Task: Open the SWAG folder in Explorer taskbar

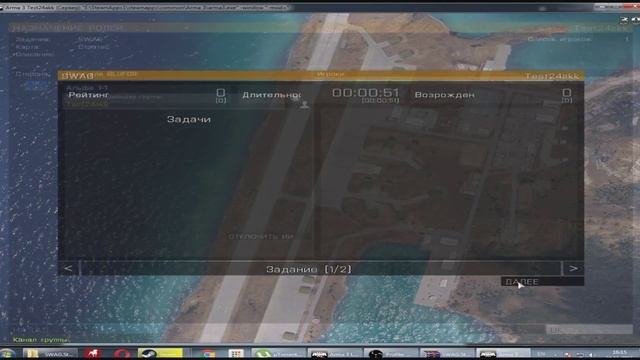Action: (50, 354)
